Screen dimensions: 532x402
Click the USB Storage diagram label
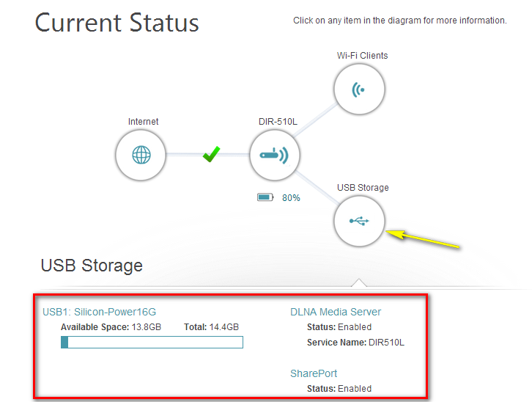[363, 188]
